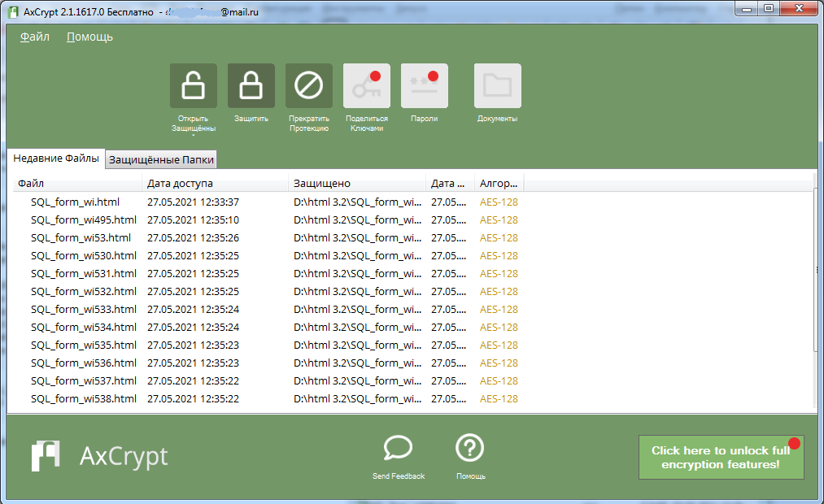
Task: Stop securing via Прекратить Протекцию icon
Action: 309,85
